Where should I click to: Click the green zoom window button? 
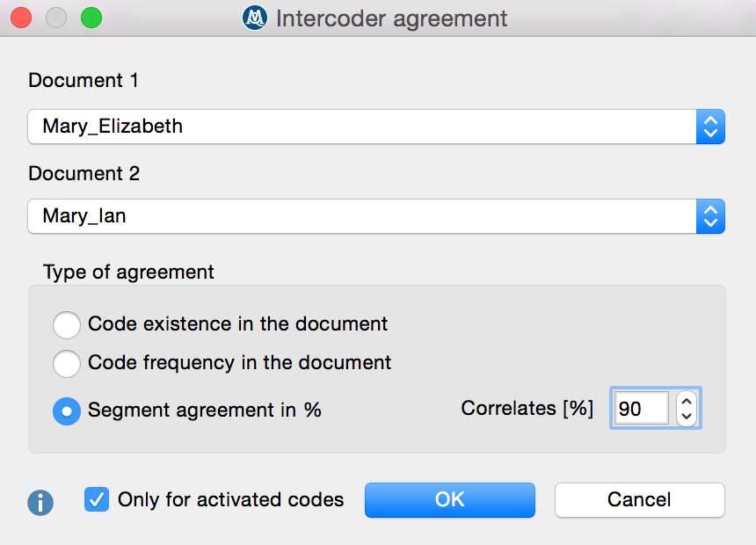[91, 18]
